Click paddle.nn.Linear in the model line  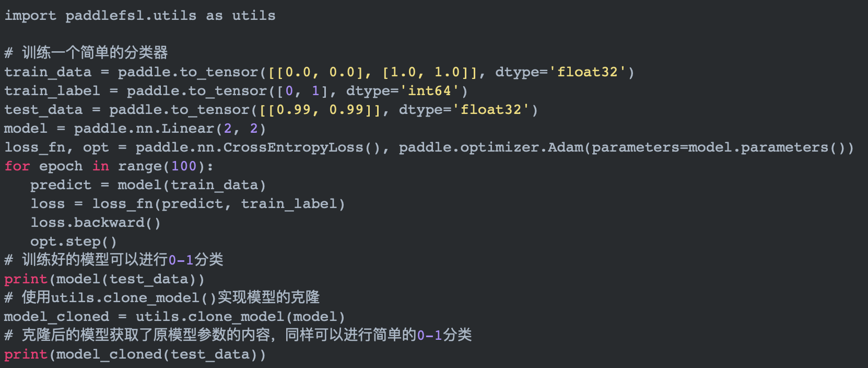pyautogui.click(x=144, y=129)
